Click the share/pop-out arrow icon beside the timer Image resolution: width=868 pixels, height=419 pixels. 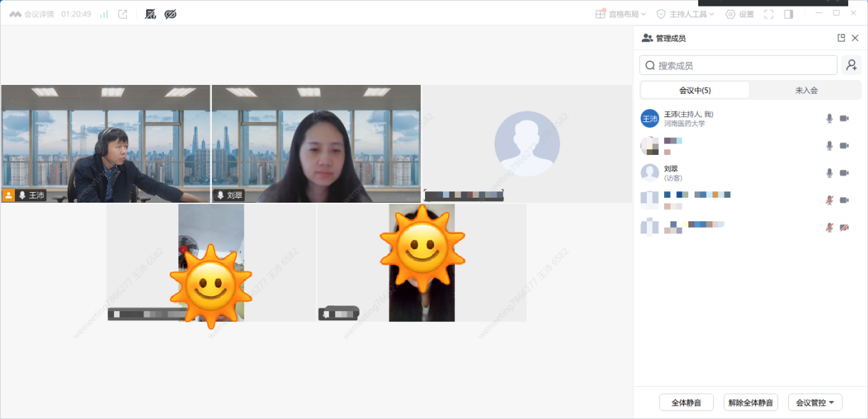coord(123,14)
